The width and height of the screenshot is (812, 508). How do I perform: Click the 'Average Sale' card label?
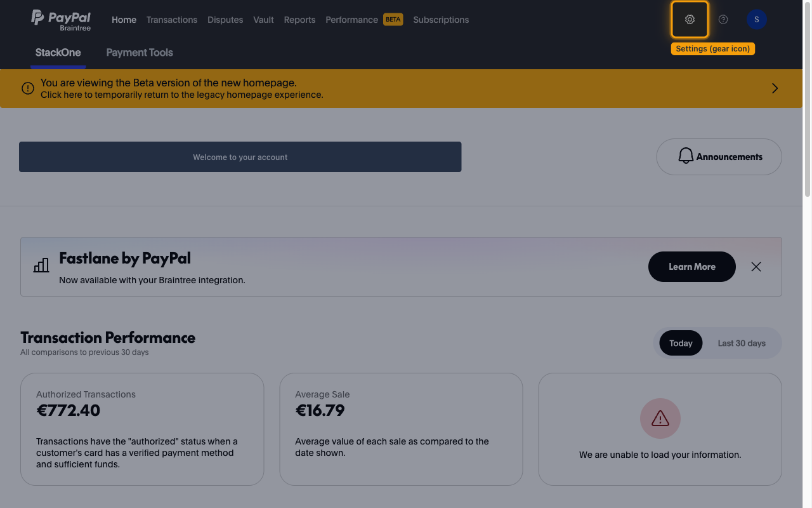point(322,394)
